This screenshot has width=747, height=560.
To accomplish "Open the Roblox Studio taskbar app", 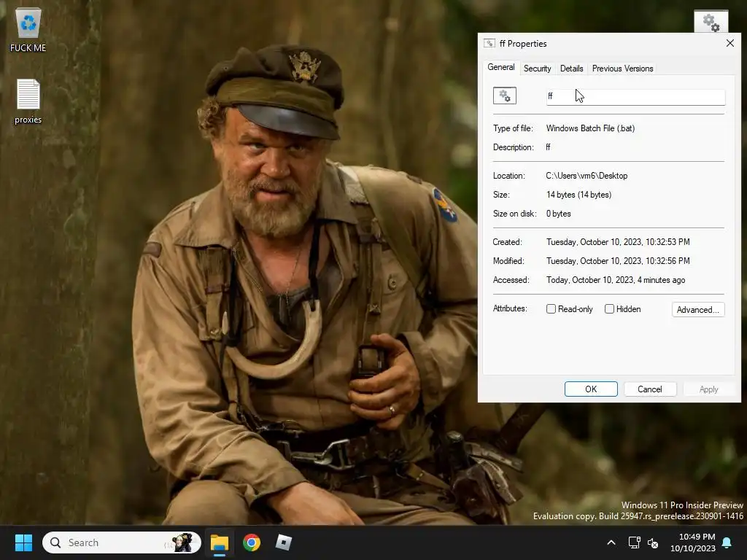I will [x=284, y=542].
